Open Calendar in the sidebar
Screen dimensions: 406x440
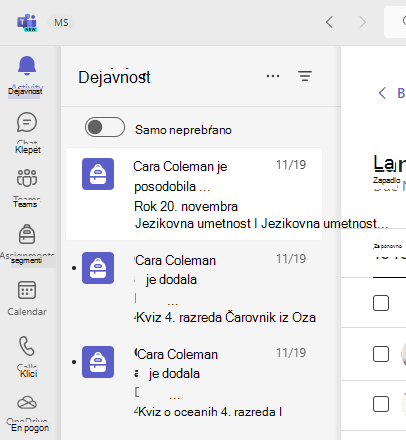pyautogui.click(x=27, y=298)
